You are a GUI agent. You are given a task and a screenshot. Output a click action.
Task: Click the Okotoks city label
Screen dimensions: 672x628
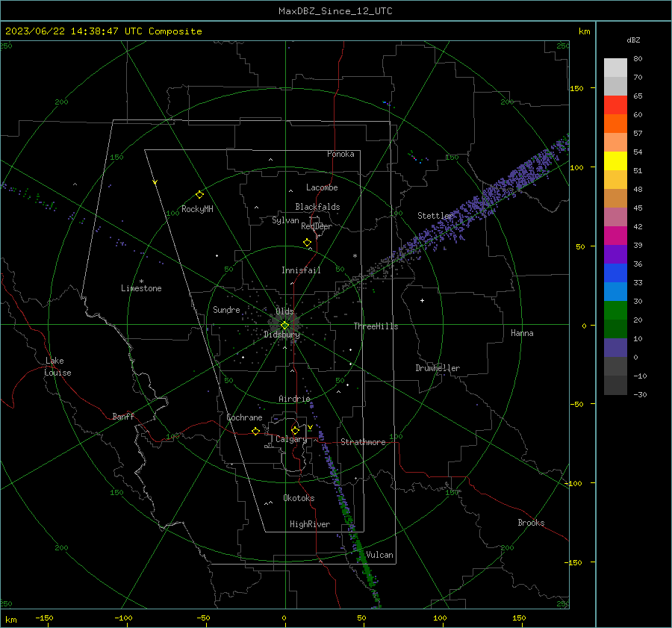pos(299,498)
